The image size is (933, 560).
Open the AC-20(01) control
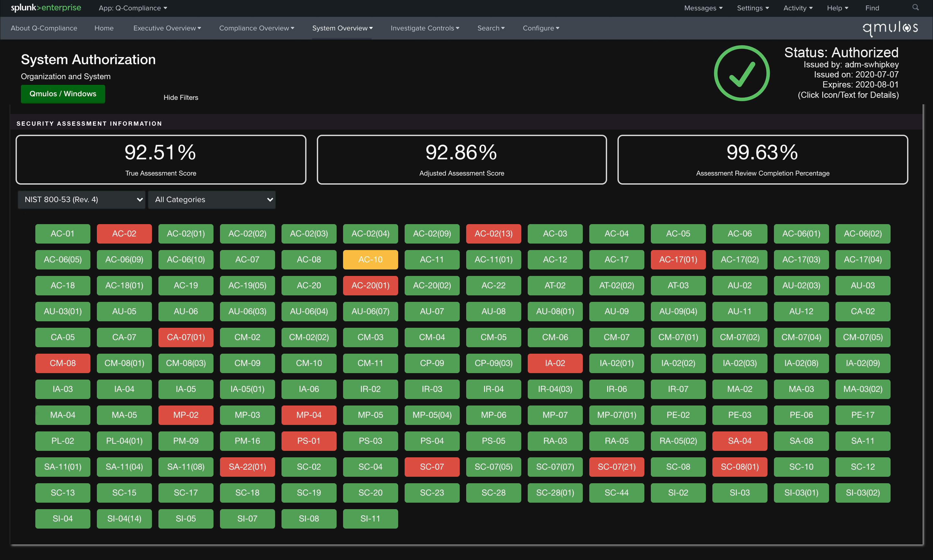click(370, 286)
